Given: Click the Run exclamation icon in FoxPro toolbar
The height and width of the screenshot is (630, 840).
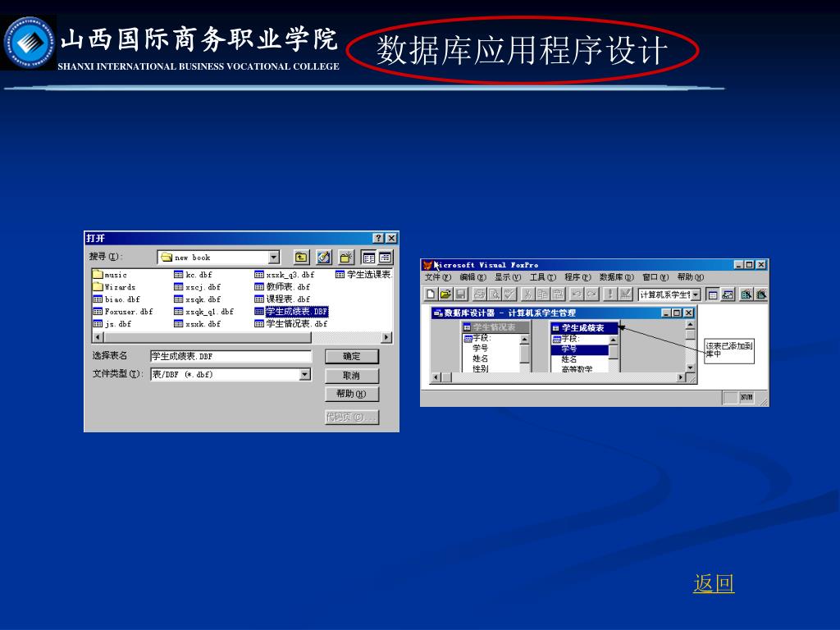Looking at the screenshot, I should point(609,294).
